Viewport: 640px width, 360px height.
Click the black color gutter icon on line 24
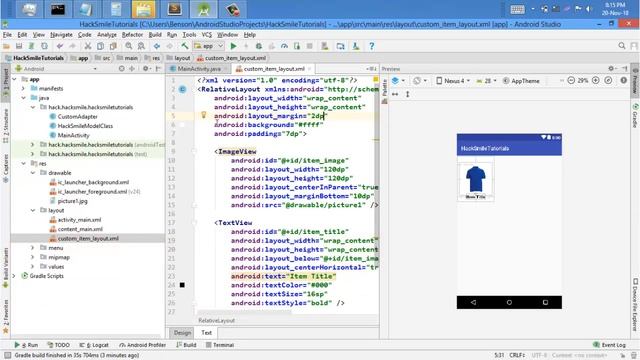pyautogui.click(x=182, y=285)
